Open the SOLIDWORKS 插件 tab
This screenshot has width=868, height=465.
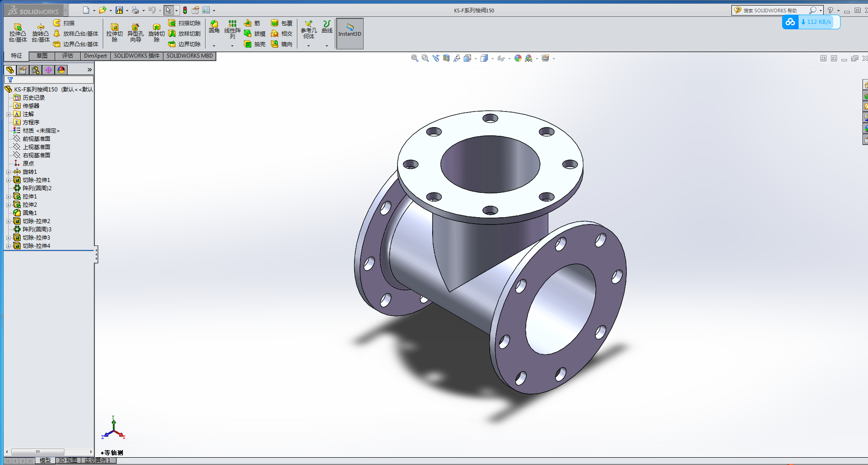(137, 56)
